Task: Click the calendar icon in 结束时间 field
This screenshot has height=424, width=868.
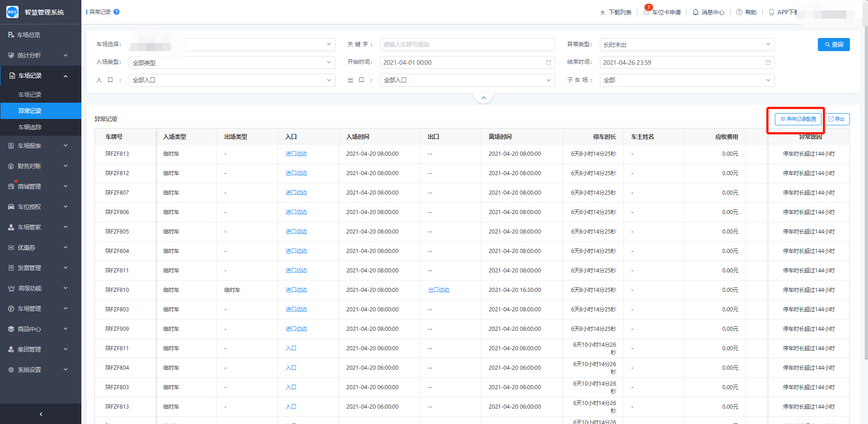Action: (x=768, y=62)
